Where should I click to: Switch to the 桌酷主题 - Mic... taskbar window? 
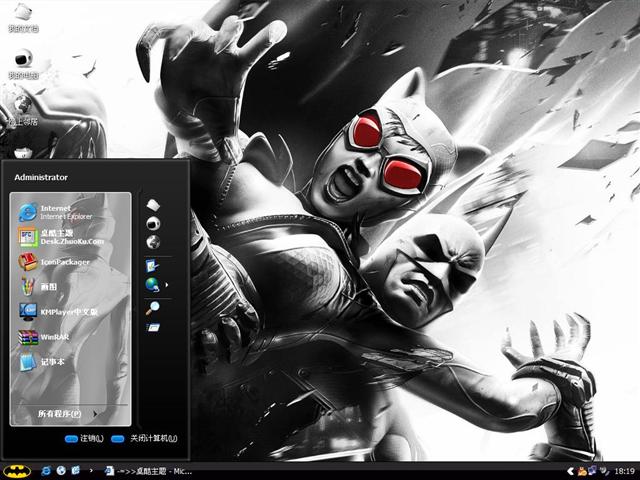[148, 471]
